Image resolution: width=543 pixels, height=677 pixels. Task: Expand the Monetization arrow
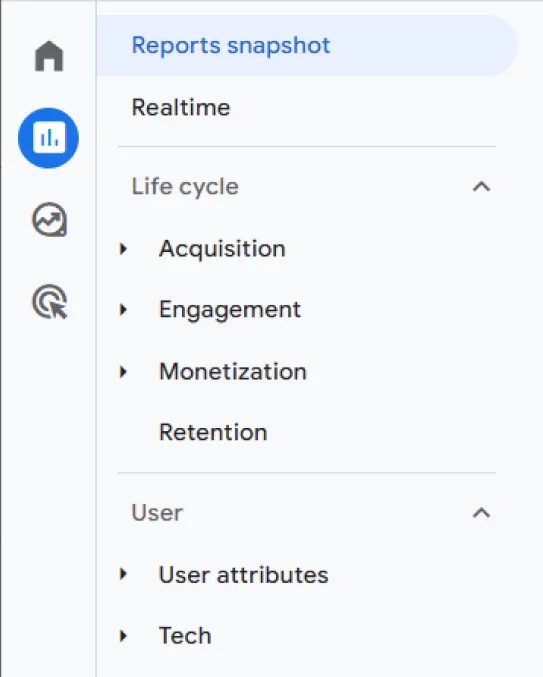[x=123, y=371]
